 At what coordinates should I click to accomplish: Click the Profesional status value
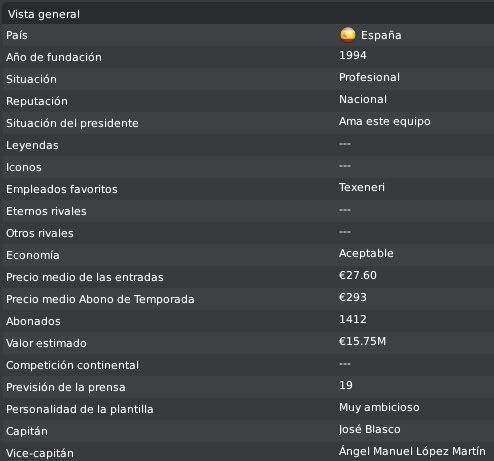[x=369, y=77]
